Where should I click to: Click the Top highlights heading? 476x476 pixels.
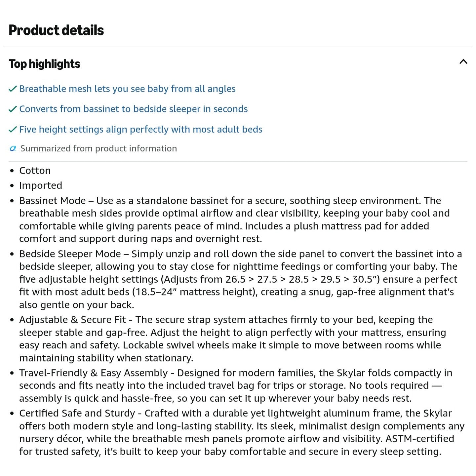[x=45, y=64]
